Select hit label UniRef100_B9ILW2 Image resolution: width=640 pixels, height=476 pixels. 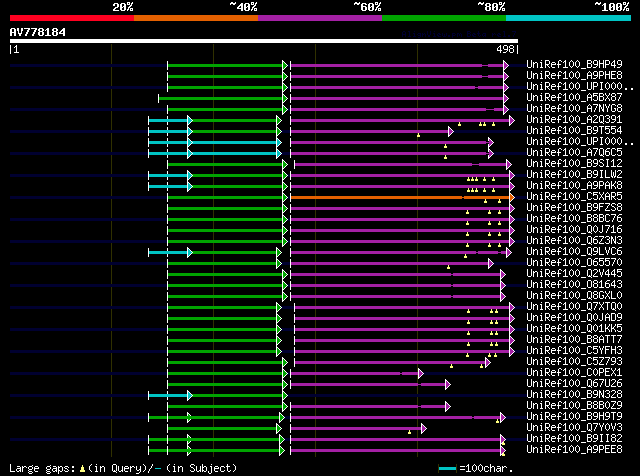[574, 174]
